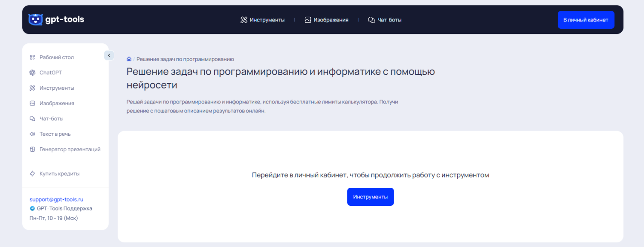The width and height of the screenshot is (644, 247).
Task: Click the Пн-Пт, 10 - 19 (Мск) text
Action: (54, 218)
